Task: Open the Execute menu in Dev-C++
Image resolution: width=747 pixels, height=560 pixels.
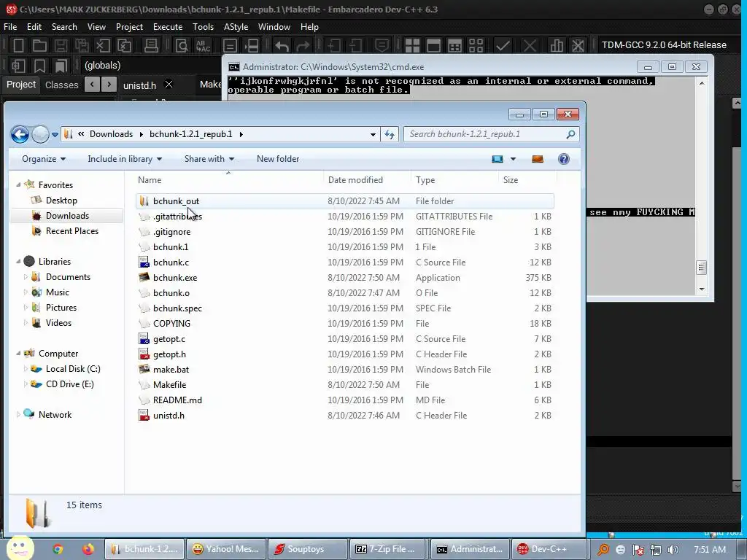Action: tap(168, 27)
